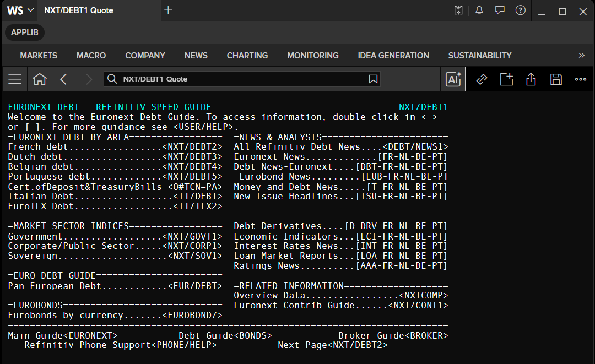Open French debt link <NXT/DEBT2>

[x=192, y=146]
